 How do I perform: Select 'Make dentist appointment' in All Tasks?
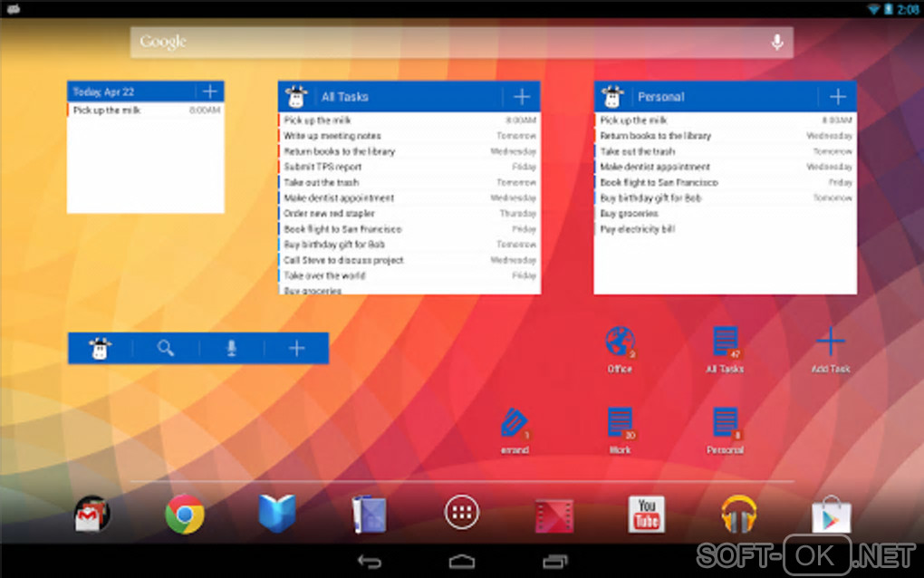tap(409, 198)
